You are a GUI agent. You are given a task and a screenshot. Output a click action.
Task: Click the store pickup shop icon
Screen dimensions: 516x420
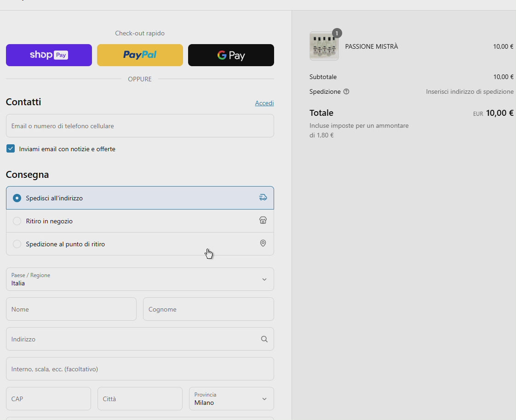263,221
